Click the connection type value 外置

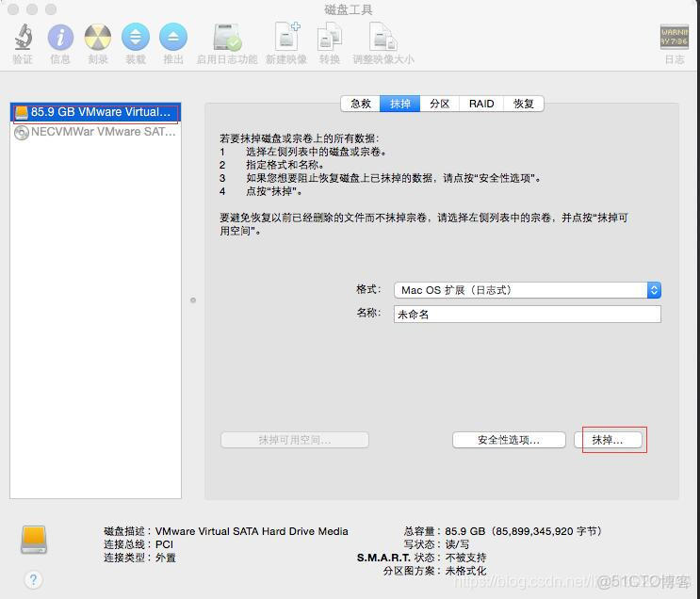click(166, 558)
